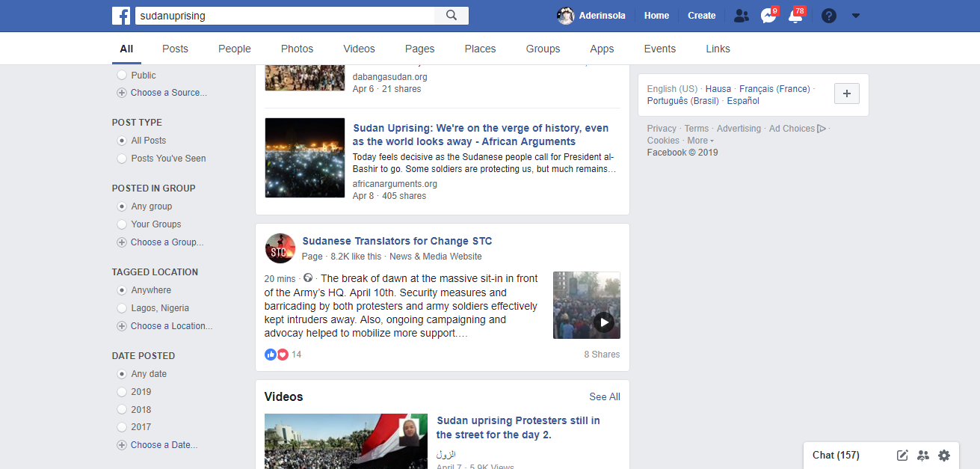Open chat settings gear icon
This screenshot has width=980, height=469.
point(944,455)
